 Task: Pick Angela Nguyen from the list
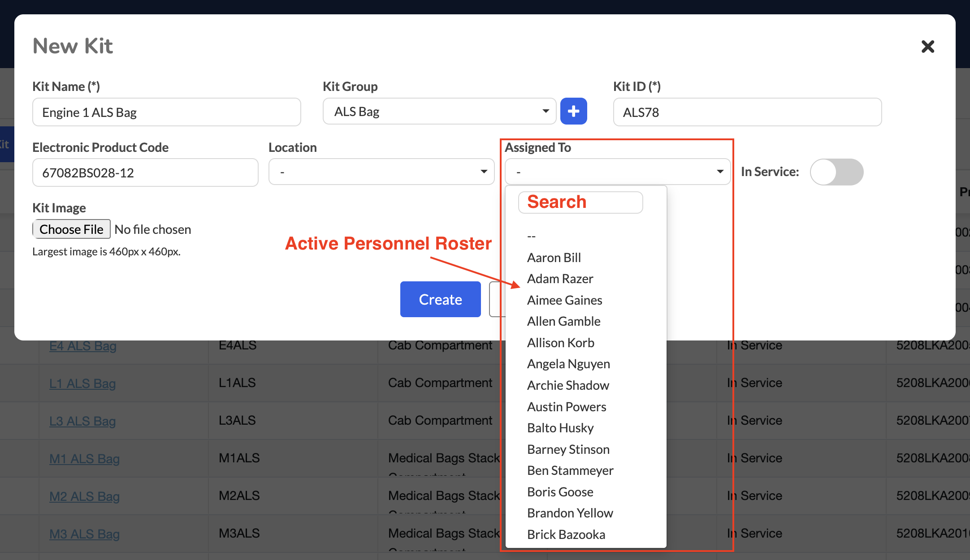click(585, 364)
